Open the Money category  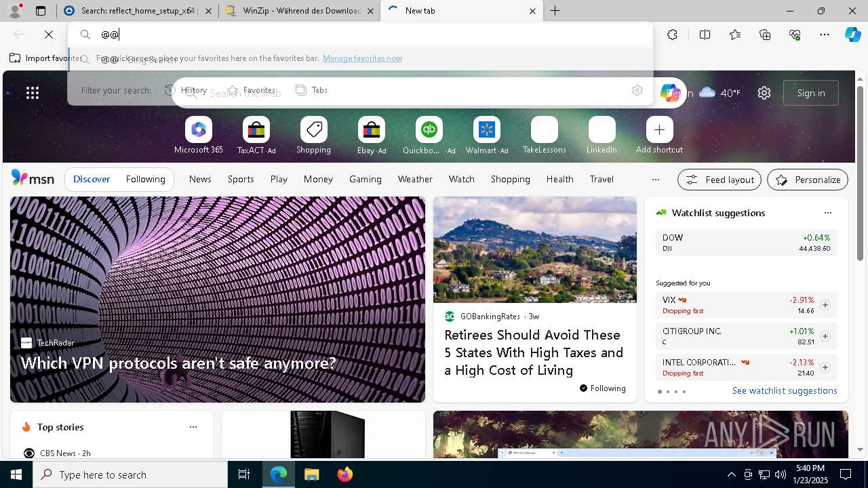click(x=318, y=180)
